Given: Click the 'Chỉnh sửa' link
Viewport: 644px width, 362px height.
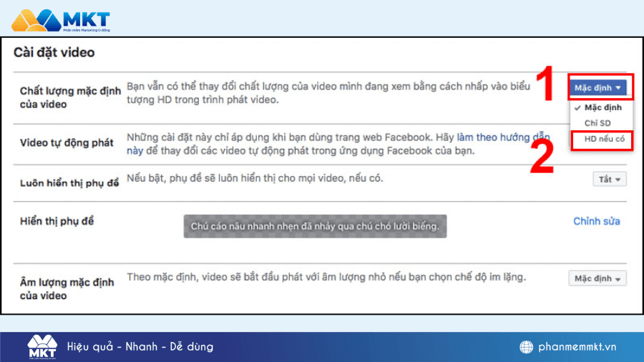Looking at the screenshot, I should coord(596,221).
